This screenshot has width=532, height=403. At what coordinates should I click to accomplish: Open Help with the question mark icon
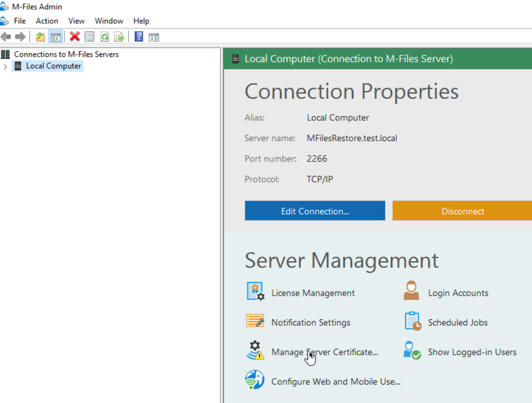pyautogui.click(x=139, y=37)
